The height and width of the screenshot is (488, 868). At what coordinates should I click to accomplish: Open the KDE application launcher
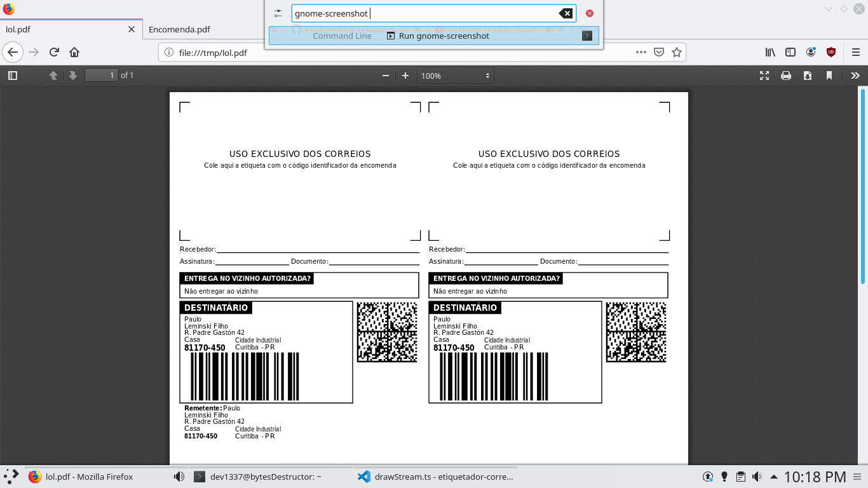point(11,477)
